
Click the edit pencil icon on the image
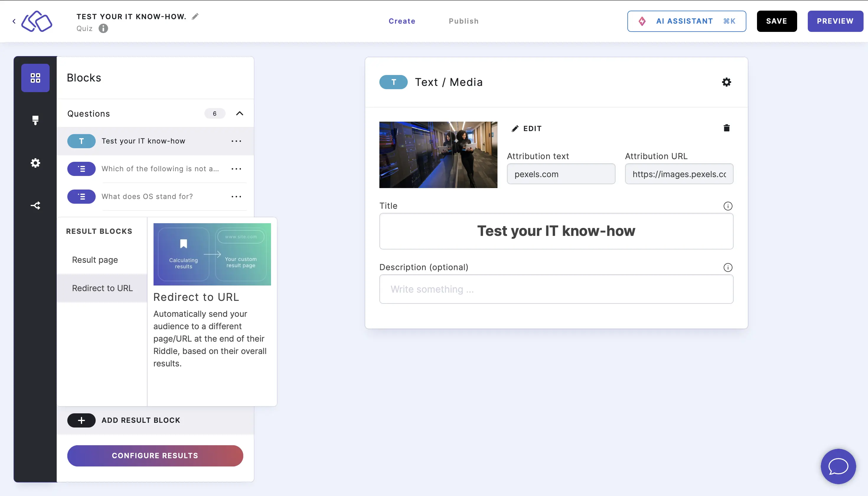514,128
